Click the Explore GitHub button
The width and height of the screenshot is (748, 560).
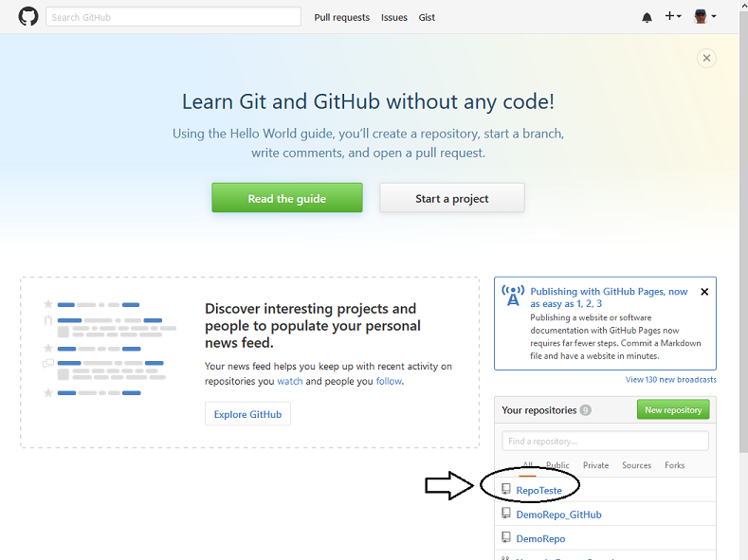(x=247, y=414)
